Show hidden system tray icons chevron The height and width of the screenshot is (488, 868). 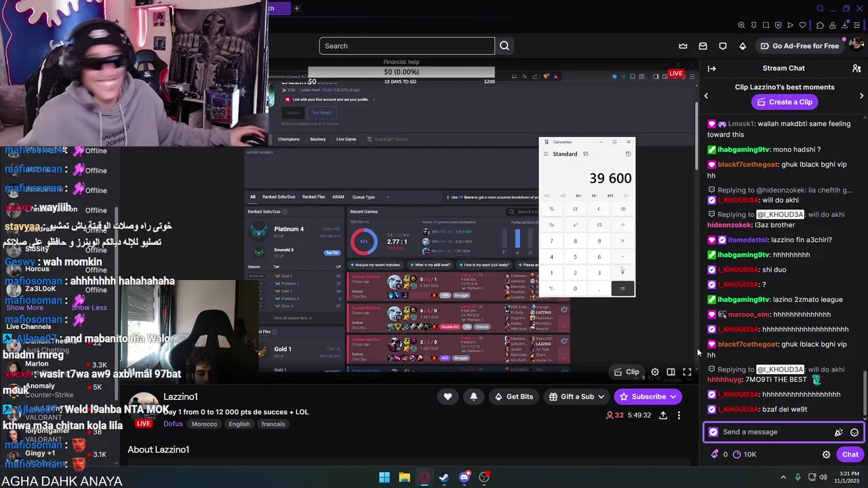pos(783,477)
